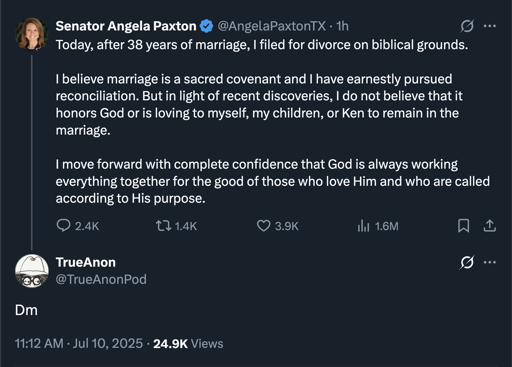Visit the @TrueAnonPod handle

point(101,279)
